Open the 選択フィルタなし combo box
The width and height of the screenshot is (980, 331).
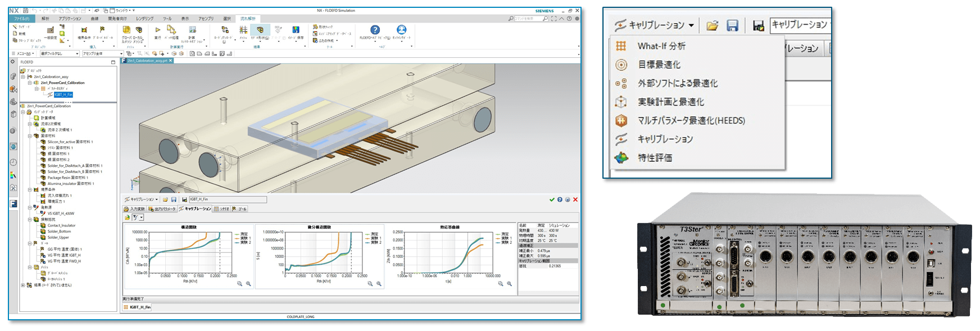pyautogui.click(x=60, y=53)
